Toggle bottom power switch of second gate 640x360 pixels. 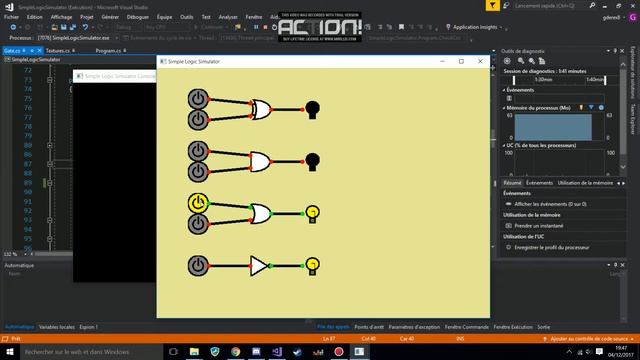click(198, 172)
